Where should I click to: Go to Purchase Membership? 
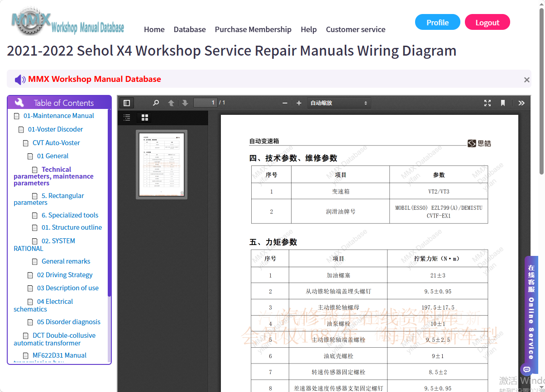(253, 29)
